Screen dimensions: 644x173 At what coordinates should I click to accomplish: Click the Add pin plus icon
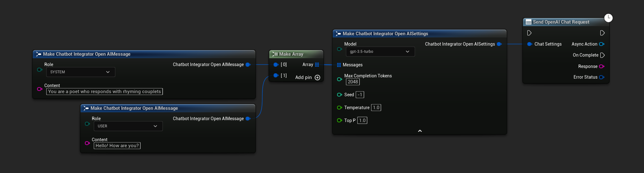click(317, 78)
